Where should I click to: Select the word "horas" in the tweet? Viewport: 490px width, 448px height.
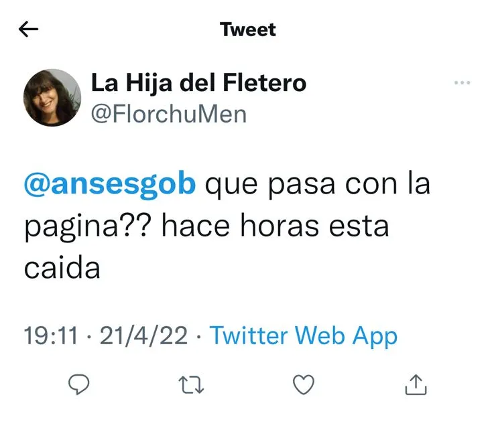(280, 226)
